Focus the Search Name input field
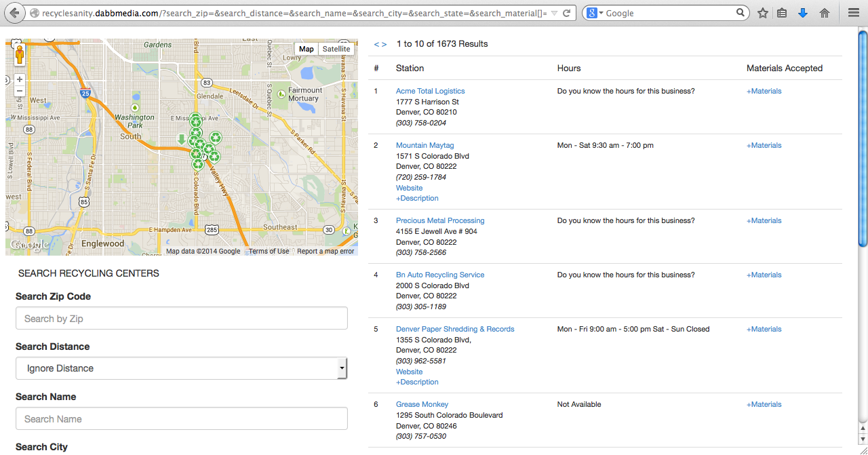This screenshot has height=455, width=868. click(x=182, y=418)
